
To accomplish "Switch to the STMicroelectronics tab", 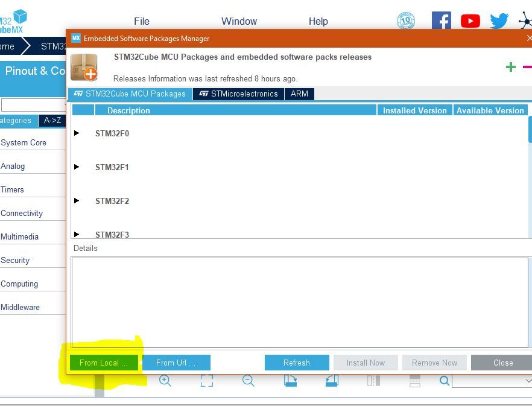I will [238, 94].
